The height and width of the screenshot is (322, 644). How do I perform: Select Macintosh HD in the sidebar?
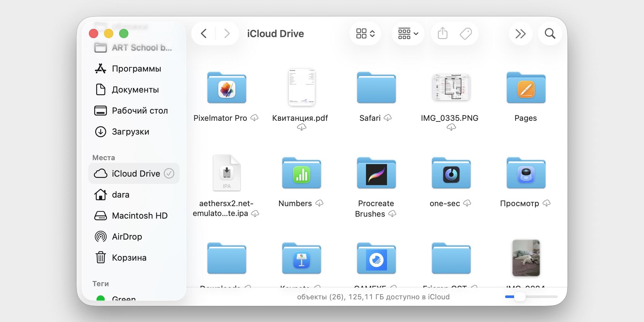pyautogui.click(x=140, y=215)
